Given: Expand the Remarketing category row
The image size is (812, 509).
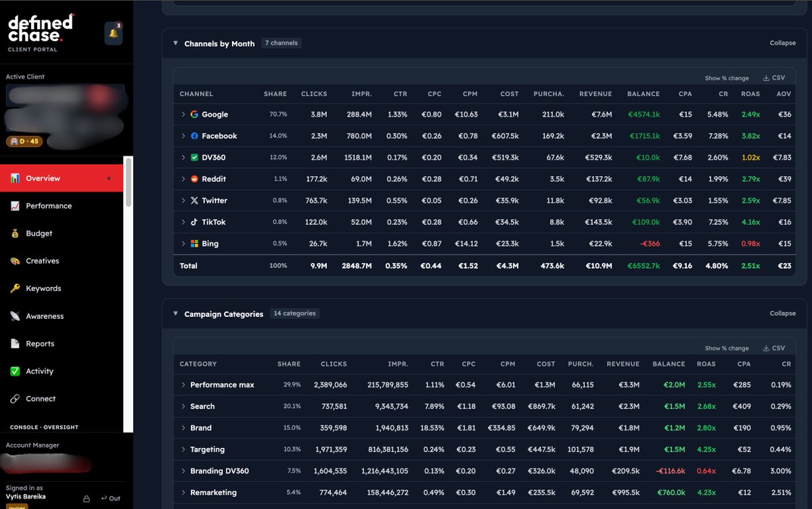Looking at the screenshot, I should click(183, 493).
